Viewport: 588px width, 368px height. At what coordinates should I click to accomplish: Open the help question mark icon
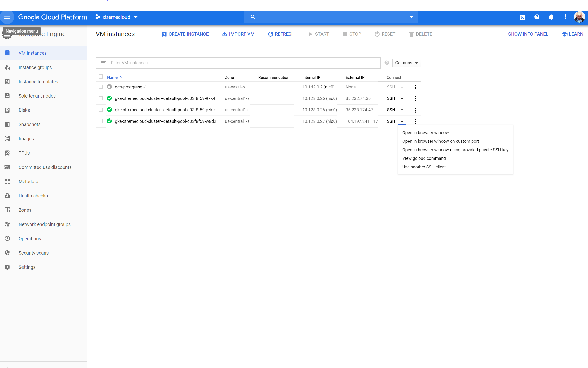[x=537, y=17]
